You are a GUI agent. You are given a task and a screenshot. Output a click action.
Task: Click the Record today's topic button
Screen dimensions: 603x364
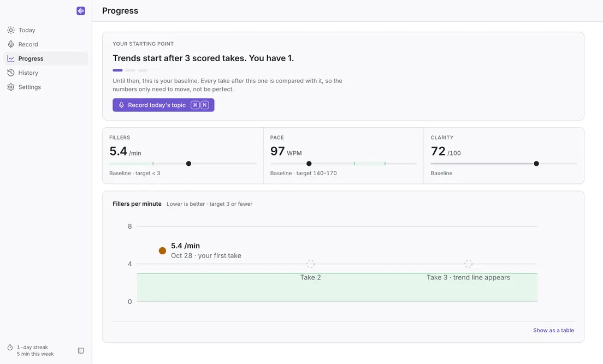click(x=163, y=105)
